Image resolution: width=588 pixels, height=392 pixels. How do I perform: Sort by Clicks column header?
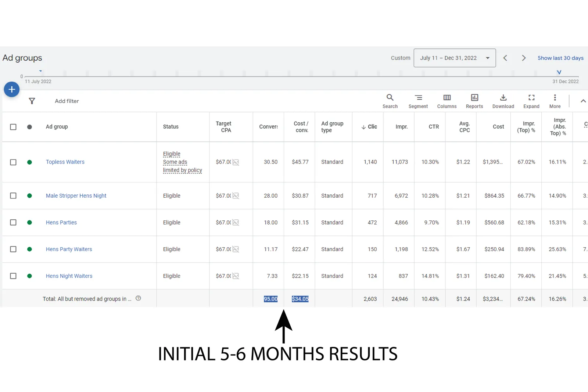[x=369, y=127]
